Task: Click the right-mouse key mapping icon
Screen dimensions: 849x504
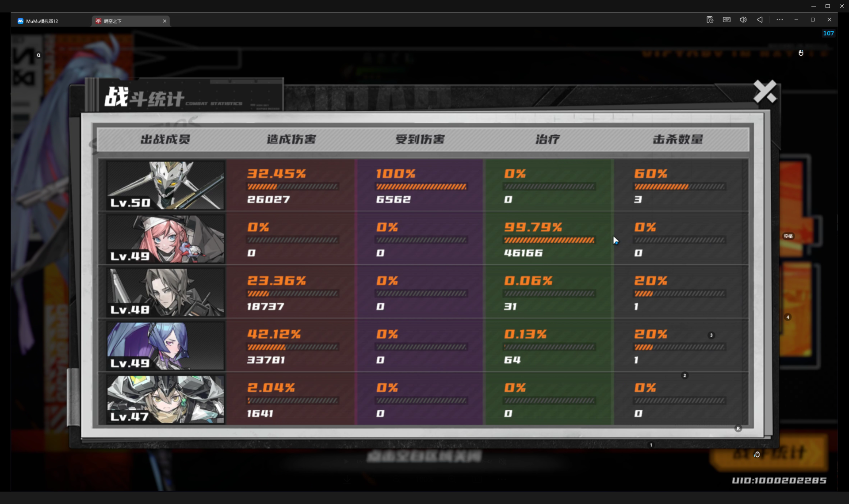Action: coord(801,53)
